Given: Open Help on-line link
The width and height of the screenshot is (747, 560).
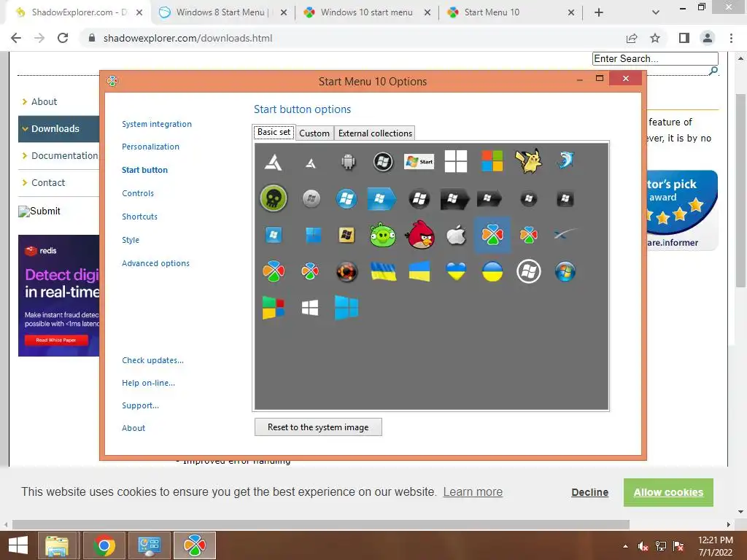Looking at the screenshot, I should coord(148,383).
